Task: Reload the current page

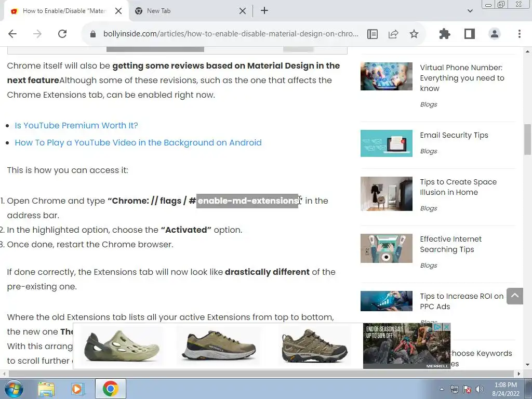Action: 62,34
